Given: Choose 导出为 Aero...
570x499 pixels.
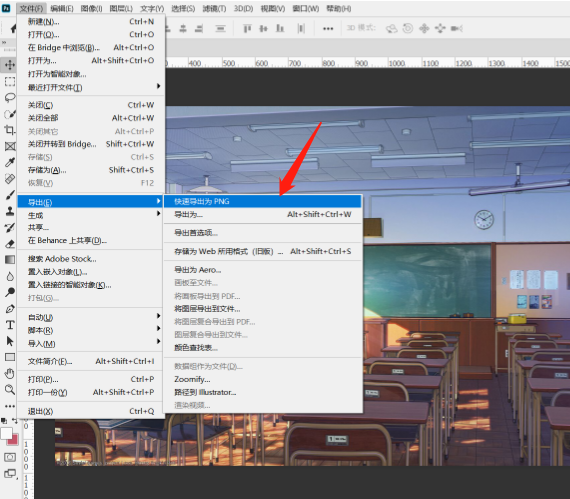Looking at the screenshot, I should tap(262, 270).
